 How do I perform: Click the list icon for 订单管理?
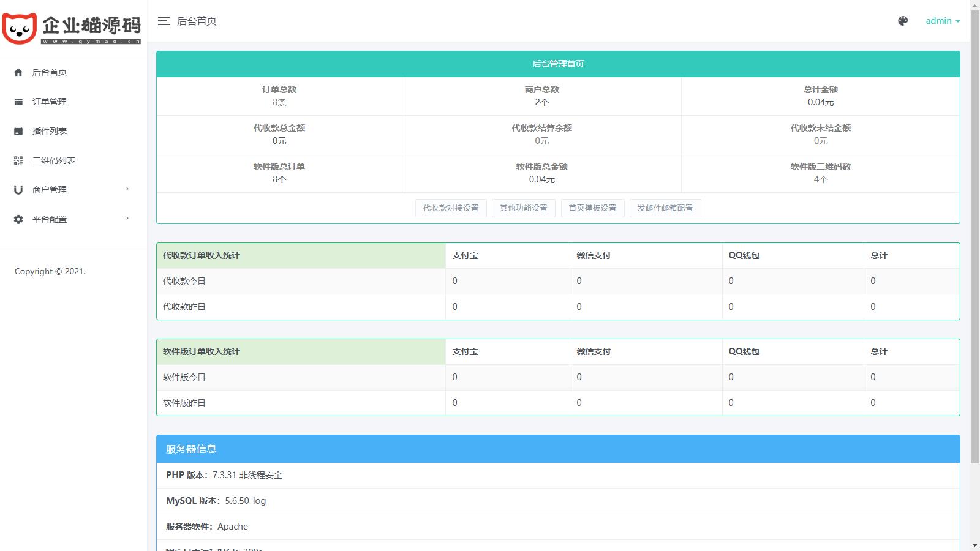tap(18, 102)
